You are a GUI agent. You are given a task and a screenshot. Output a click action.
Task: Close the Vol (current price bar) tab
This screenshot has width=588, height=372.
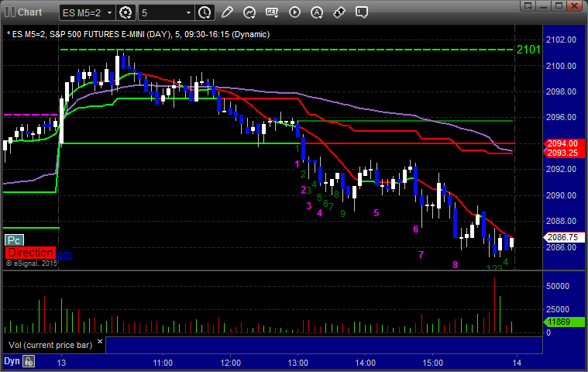pyautogui.click(x=100, y=341)
